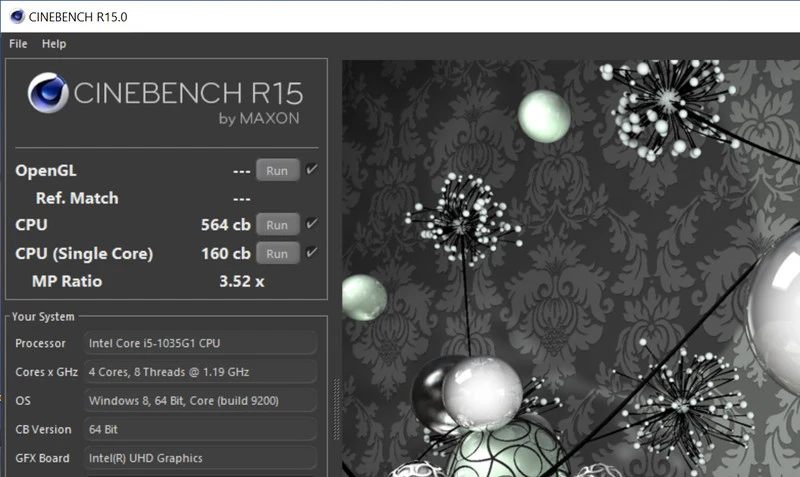This screenshot has width=800, height=477.
Task: Click the Cinebench R15 logo sphere
Action: coord(48,92)
